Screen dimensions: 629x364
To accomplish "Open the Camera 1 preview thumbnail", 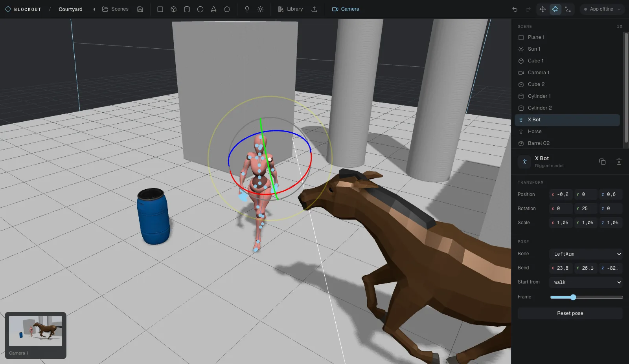I will 35,331.
